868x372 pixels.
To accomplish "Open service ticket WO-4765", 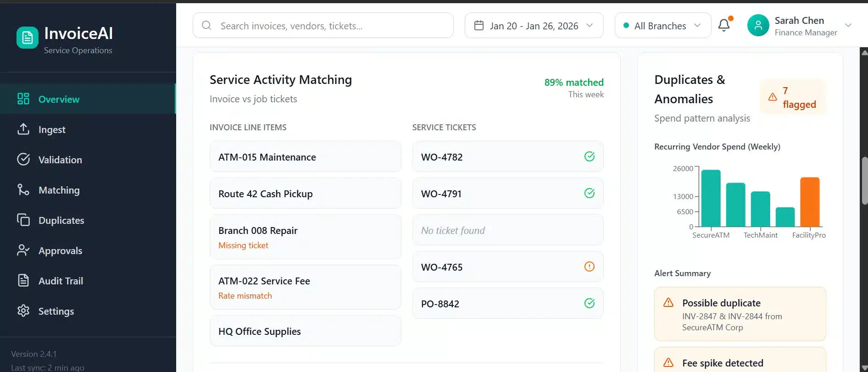I will (508, 267).
